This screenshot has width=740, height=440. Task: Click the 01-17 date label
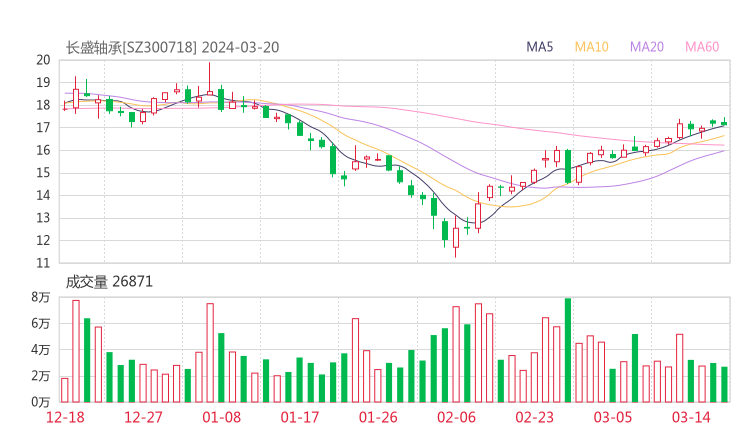coord(300,418)
